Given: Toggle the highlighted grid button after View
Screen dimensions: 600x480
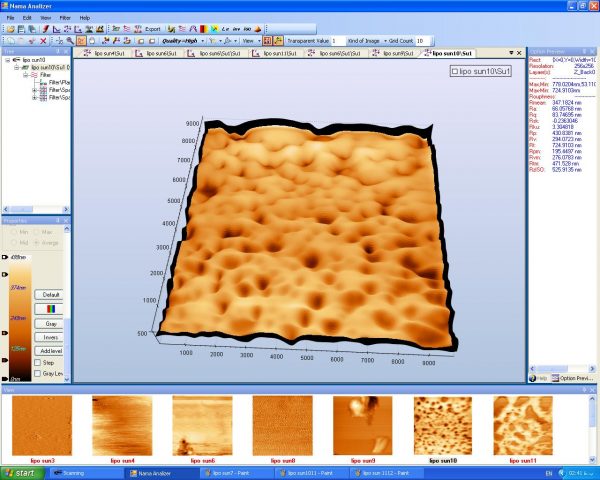Looking at the screenshot, I should (267, 41).
